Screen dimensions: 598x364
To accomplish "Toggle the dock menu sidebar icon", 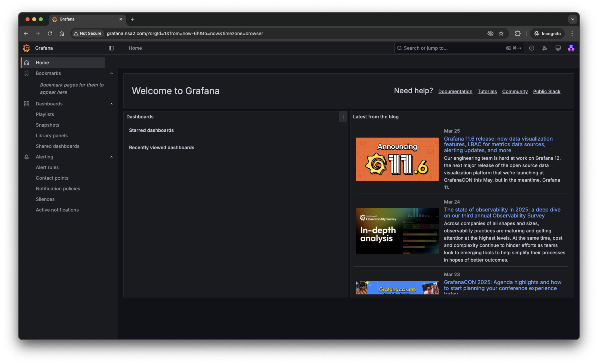I will [111, 48].
